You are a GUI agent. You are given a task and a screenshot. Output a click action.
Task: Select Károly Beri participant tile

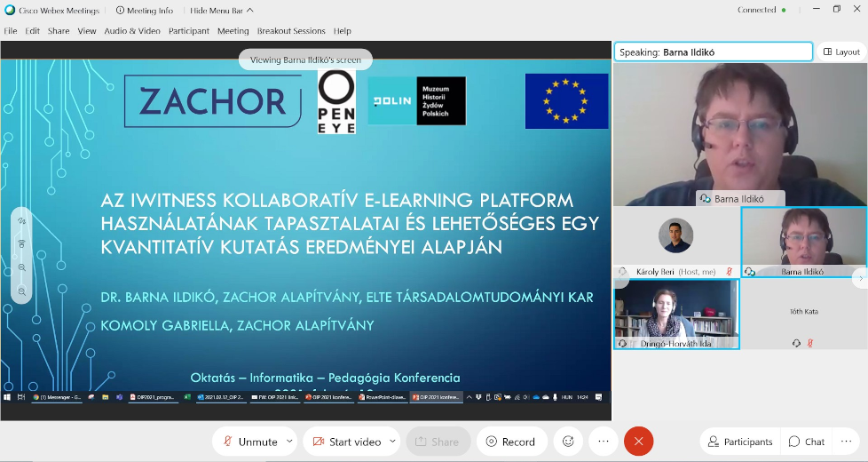pyautogui.click(x=676, y=242)
